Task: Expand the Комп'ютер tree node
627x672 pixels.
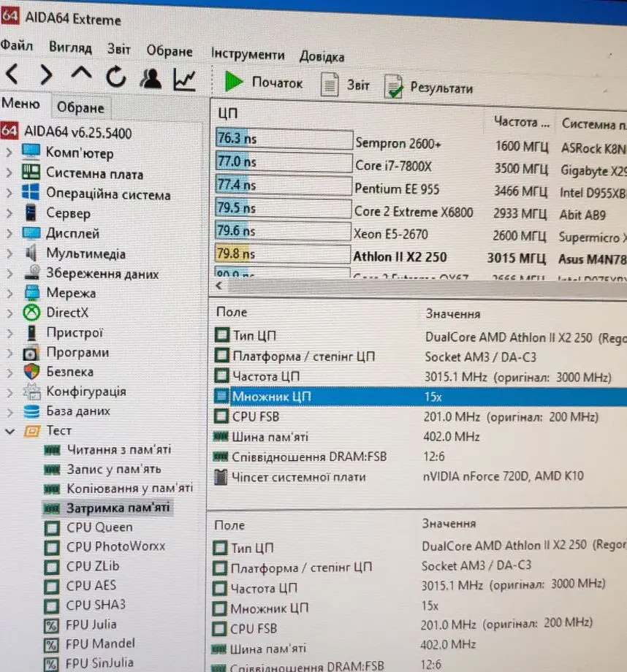Action: (9, 152)
